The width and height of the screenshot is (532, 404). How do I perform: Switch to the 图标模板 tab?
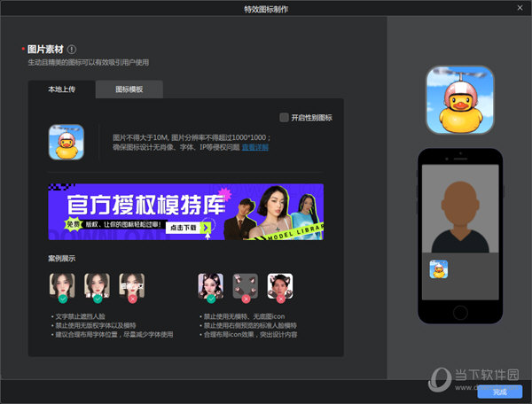(129, 89)
